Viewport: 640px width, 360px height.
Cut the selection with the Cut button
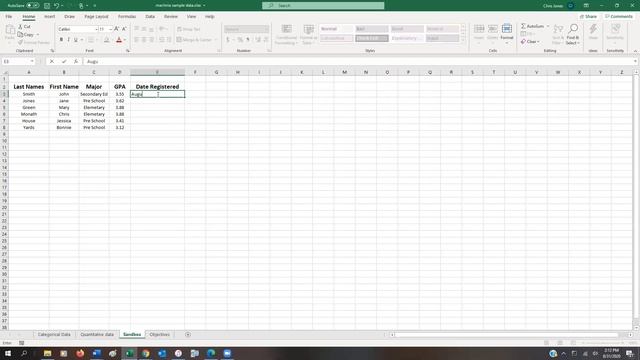[x=24, y=27]
